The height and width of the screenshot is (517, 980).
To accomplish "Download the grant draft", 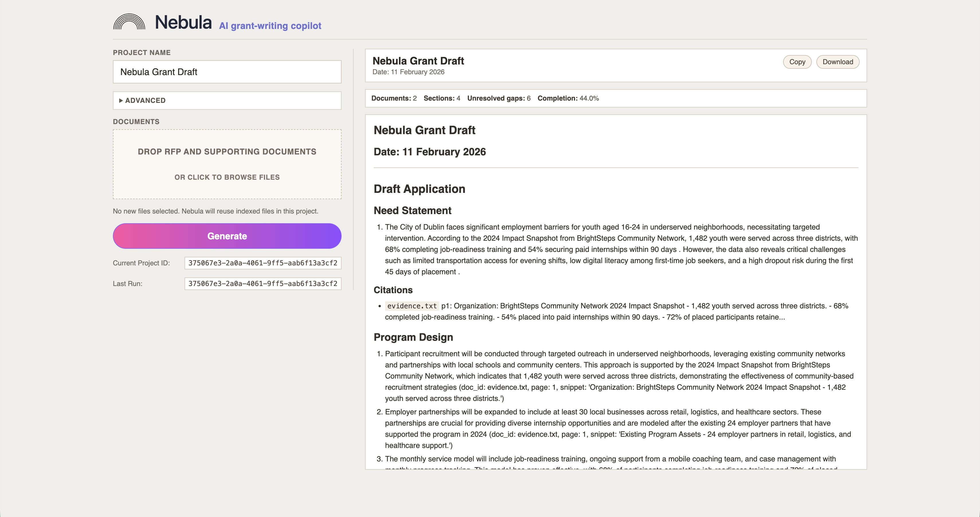I will pyautogui.click(x=837, y=62).
